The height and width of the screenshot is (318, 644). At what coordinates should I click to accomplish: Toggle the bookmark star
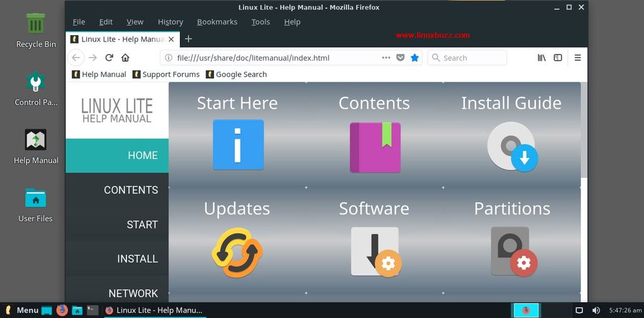coord(415,58)
